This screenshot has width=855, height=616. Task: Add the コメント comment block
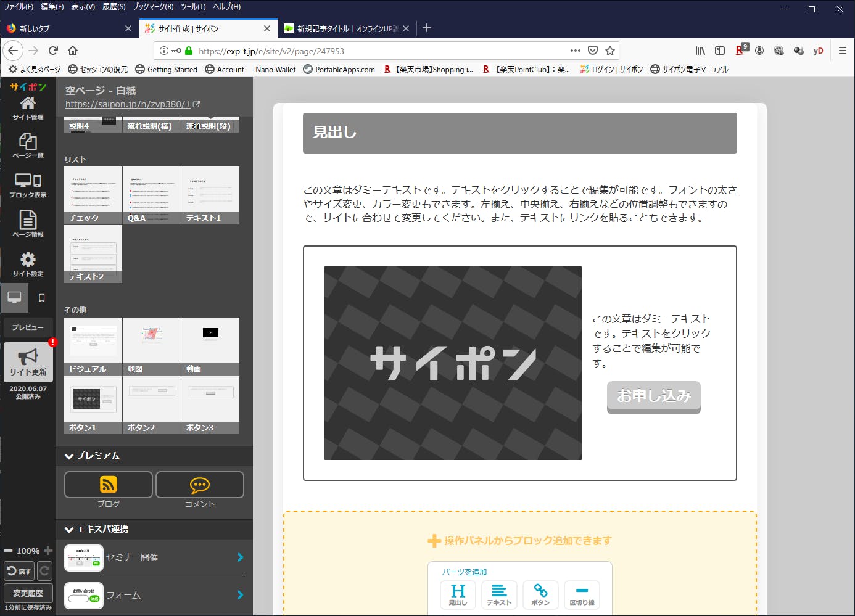tap(200, 485)
